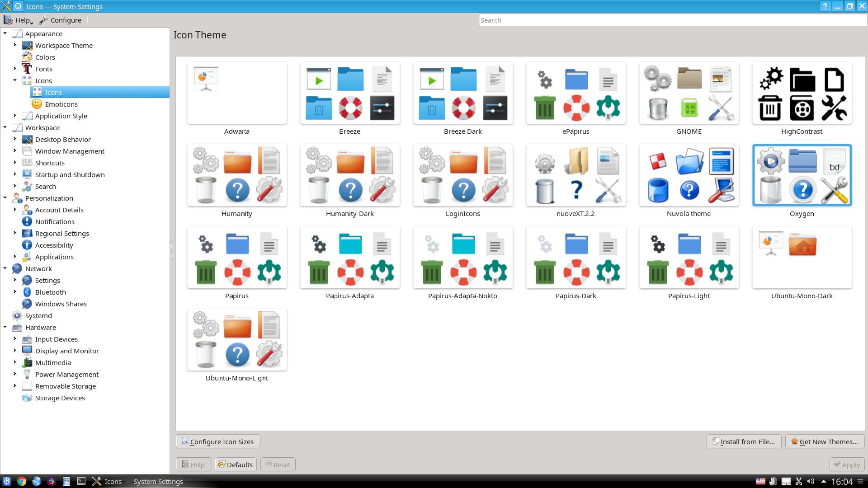Expand the Window Management item
This screenshot has height=488, width=868.
(x=15, y=150)
